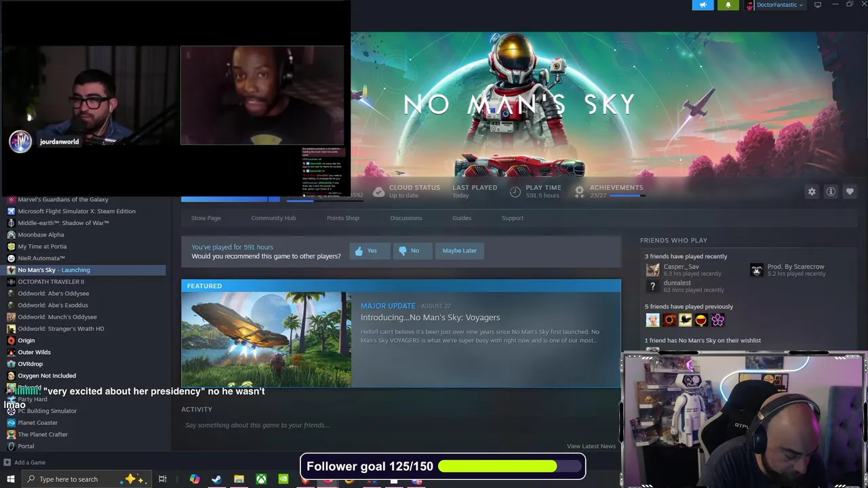Image resolution: width=868 pixels, height=488 pixels.
Task: Click the Cloud Status checkmark icon
Action: point(378,192)
